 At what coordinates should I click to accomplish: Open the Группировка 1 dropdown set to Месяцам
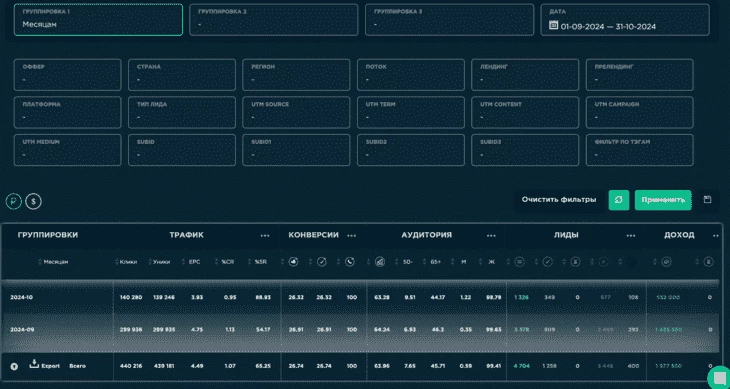coord(98,20)
